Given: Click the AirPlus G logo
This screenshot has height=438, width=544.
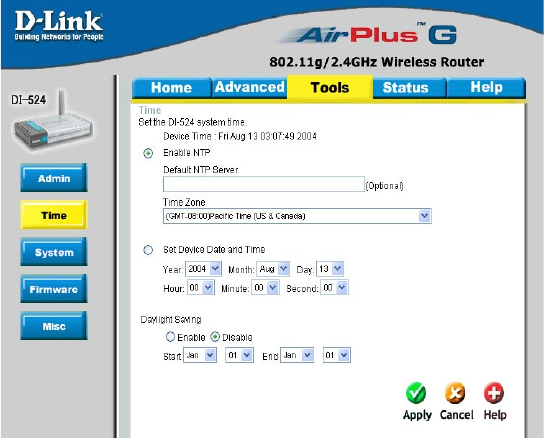Looking at the screenshot, I should click(x=368, y=34).
